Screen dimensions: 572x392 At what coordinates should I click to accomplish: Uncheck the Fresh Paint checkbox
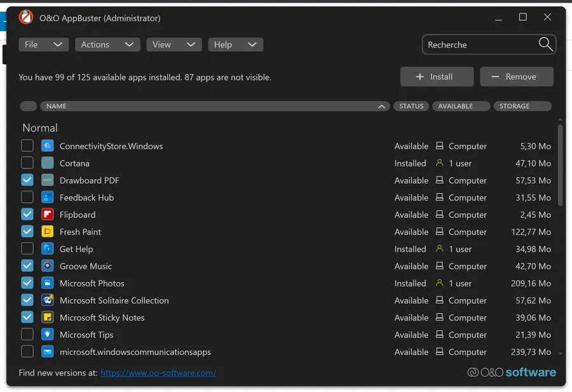[27, 231]
